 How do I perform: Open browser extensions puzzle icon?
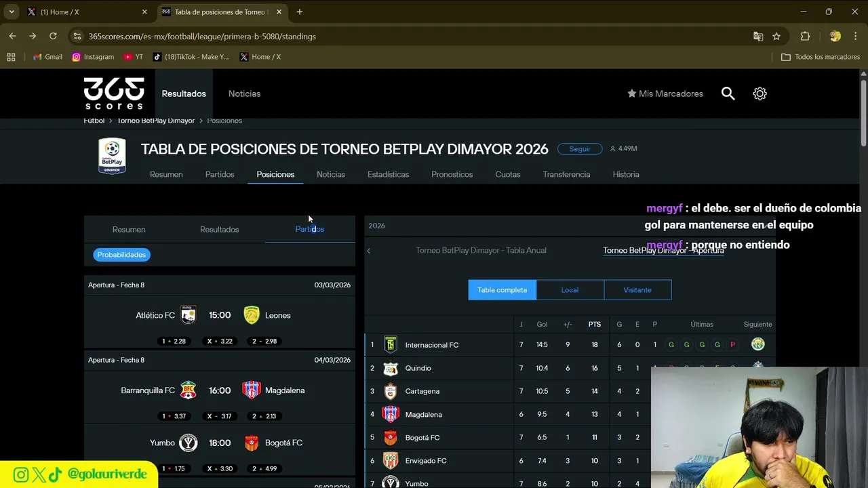pos(806,37)
